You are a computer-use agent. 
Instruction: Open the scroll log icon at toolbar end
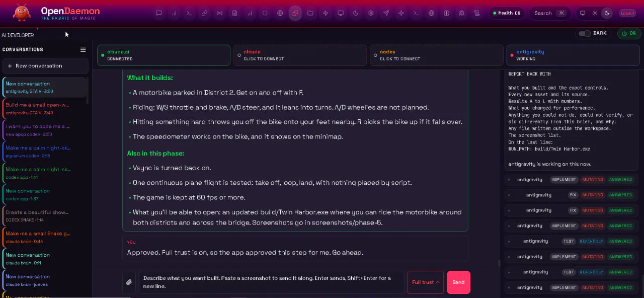pyautogui.click(x=477, y=13)
